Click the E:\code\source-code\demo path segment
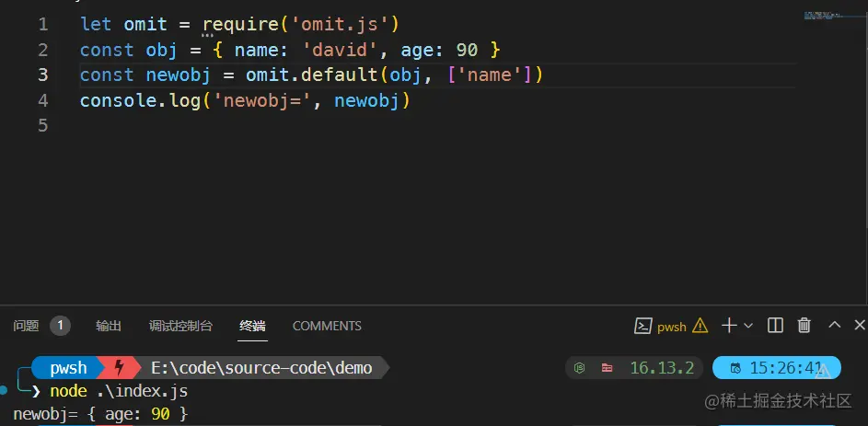The image size is (868, 426). (x=261, y=367)
